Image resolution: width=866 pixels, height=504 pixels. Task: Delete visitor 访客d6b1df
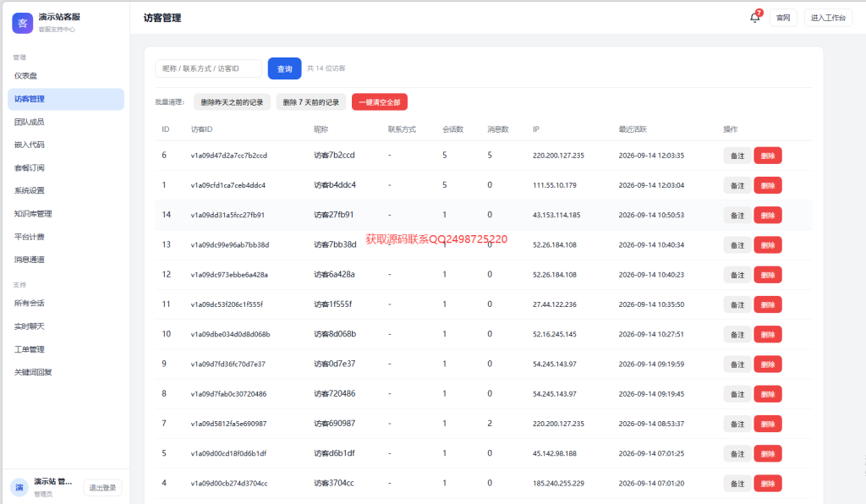[768, 454]
